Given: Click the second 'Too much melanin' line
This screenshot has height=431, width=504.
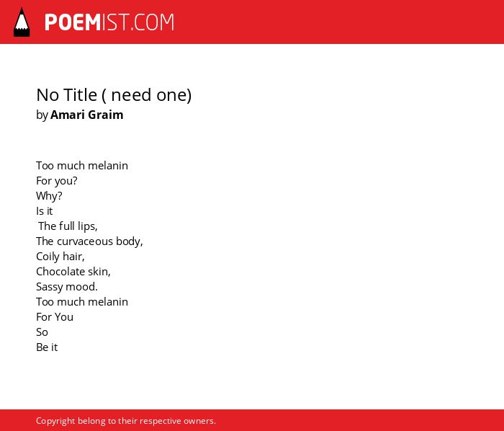Looking at the screenshot, I should coord(82,302).
